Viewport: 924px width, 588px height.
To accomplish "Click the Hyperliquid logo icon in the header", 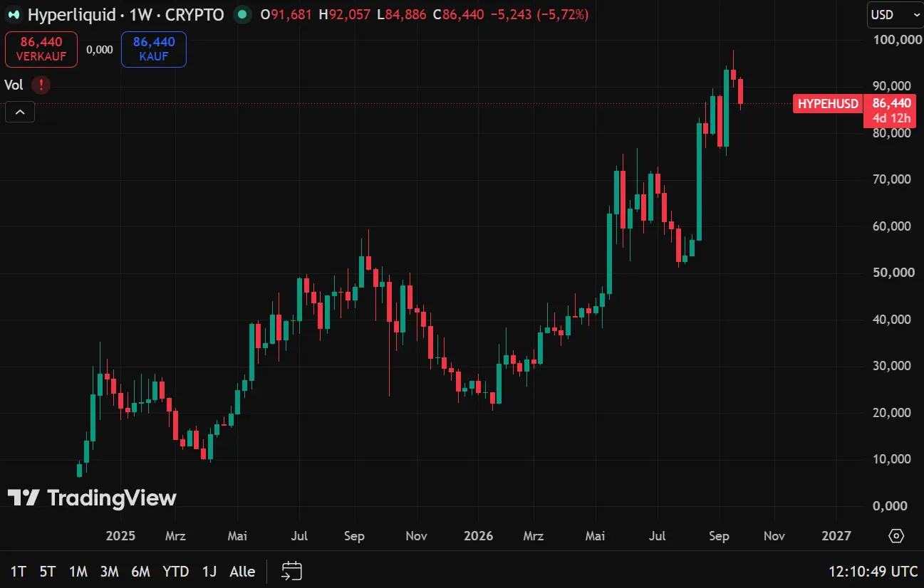I will pos(14,14).
